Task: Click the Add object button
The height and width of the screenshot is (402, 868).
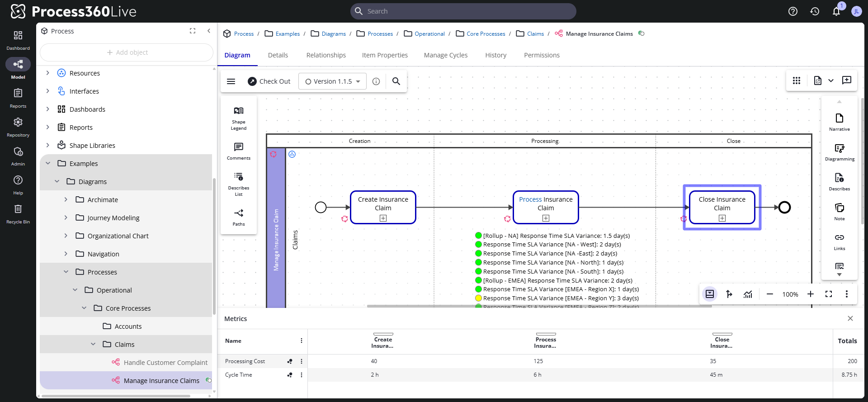Action: (127, 52)
